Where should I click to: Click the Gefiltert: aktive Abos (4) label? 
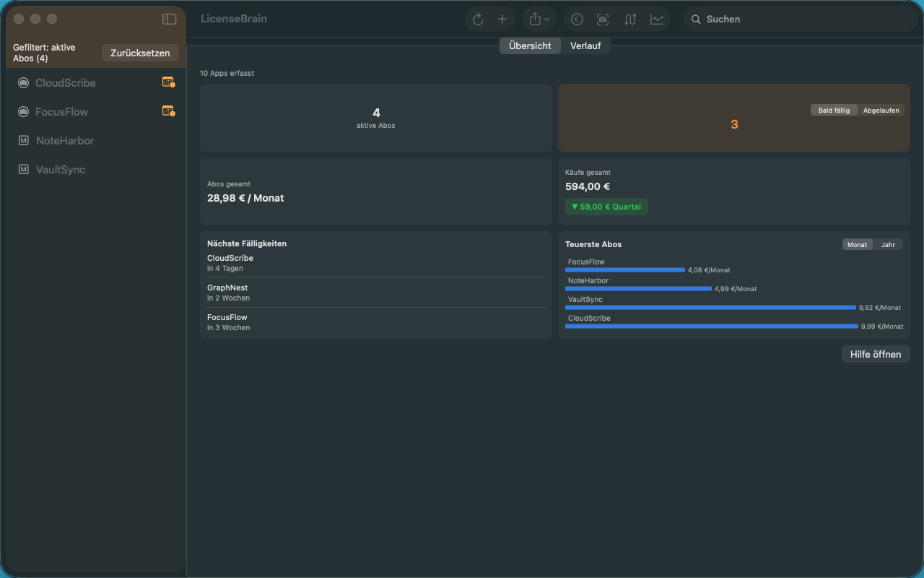click(x=44, y=53)
